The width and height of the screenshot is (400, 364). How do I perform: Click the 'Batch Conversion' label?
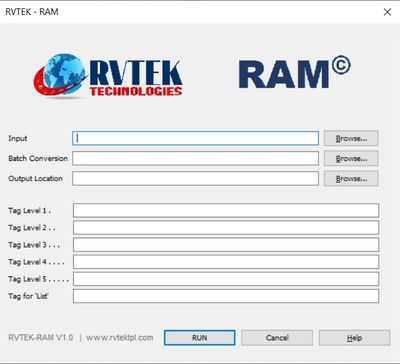pyautogui.click(x=38, y=158)
